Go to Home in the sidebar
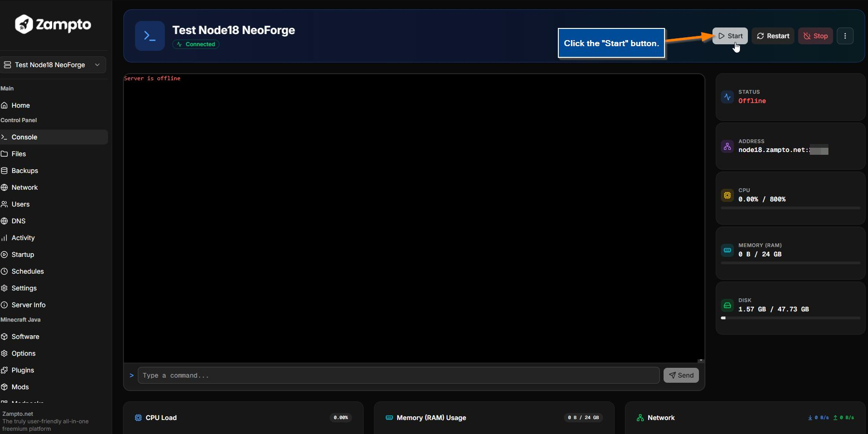 click(x=54, y=105)
